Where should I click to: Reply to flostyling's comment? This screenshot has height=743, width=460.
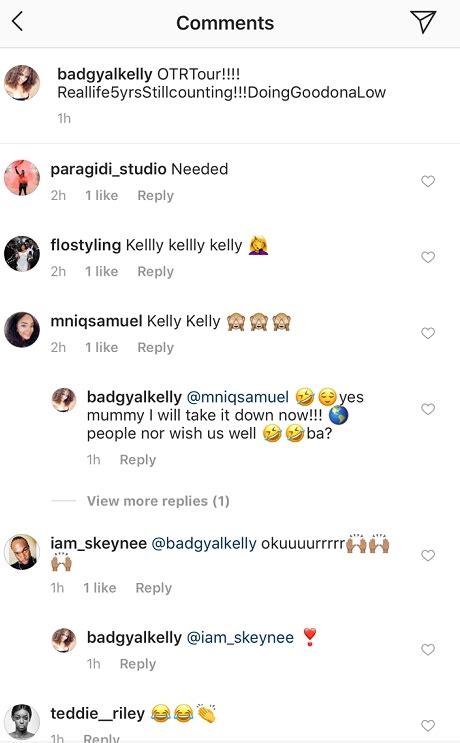(x=155, y=271)
